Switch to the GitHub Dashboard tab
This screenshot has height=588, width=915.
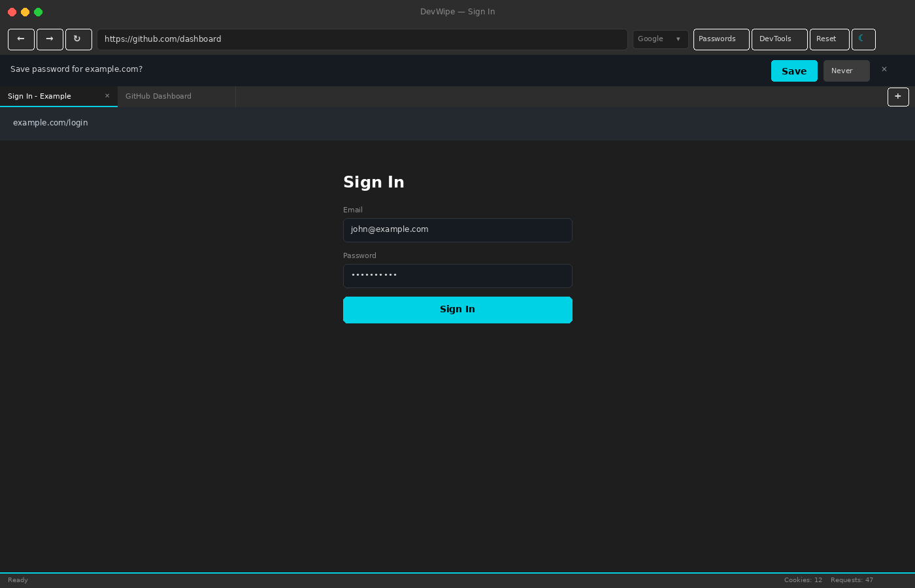pos(158,96)
